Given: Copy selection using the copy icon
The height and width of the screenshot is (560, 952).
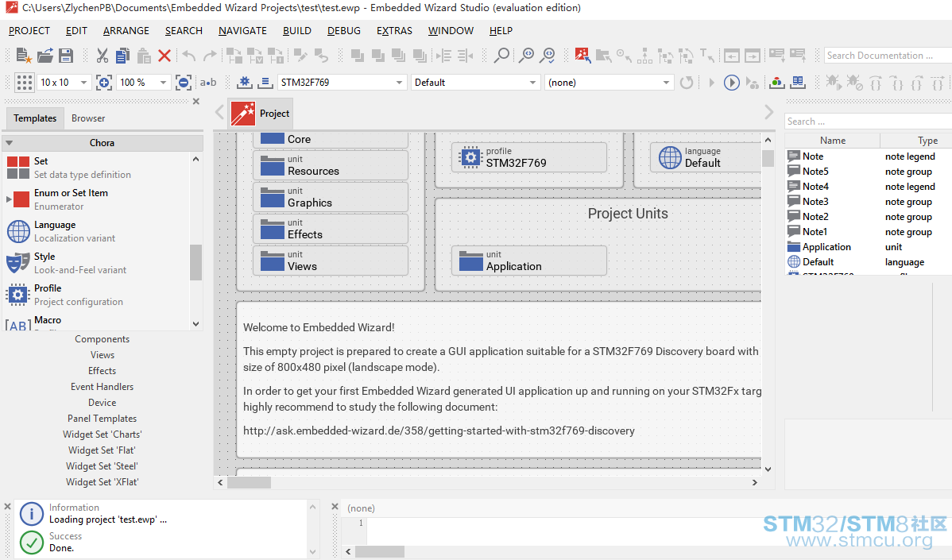Looking at the screenshot, I should pos(122,56).
